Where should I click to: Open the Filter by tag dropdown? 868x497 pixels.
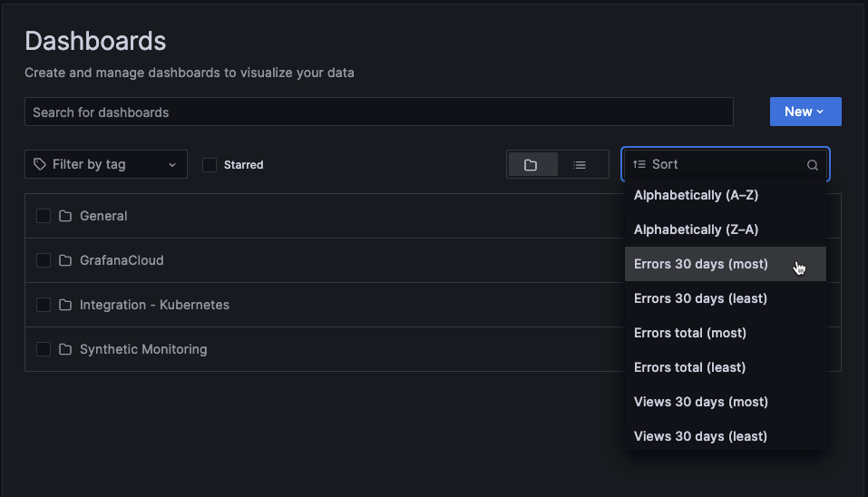click(106, 164)
